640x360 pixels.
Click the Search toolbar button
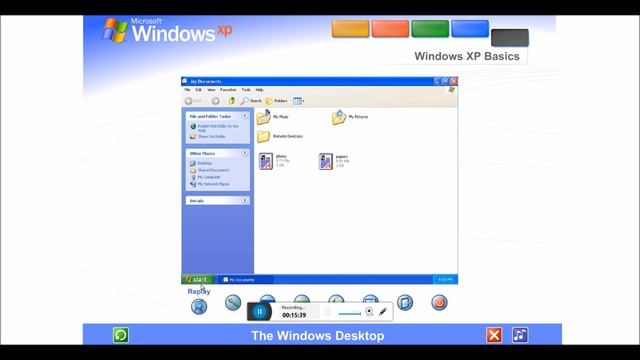(251, 101)
